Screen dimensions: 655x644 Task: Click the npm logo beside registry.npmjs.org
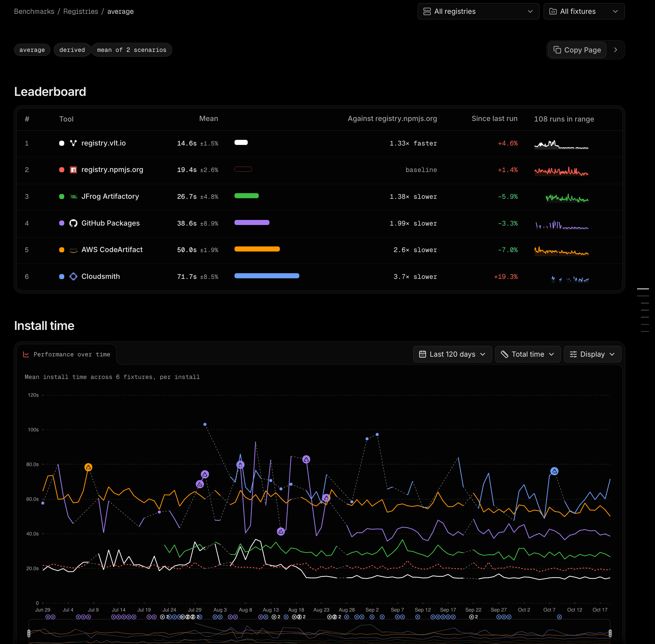[x=73, y=170]
